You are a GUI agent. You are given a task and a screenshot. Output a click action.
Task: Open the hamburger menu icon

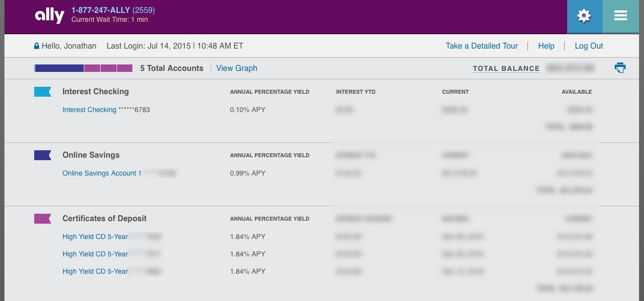(x=621, y=16)
